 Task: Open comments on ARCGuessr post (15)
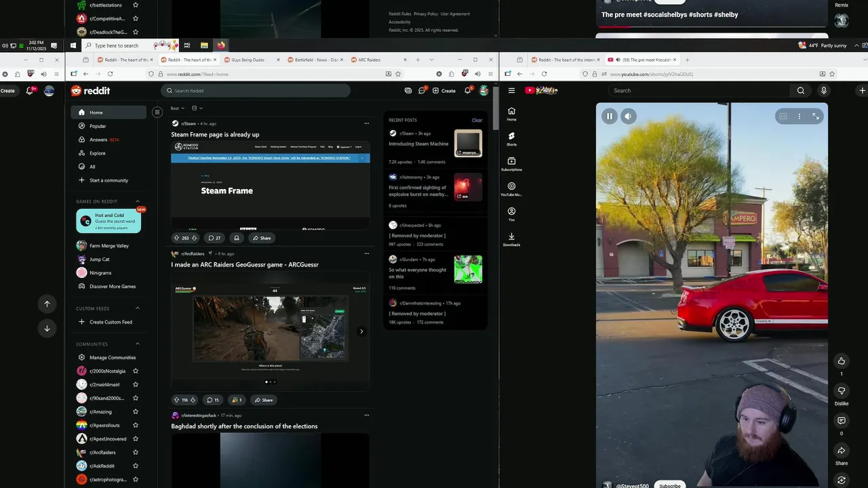[213, 400]
